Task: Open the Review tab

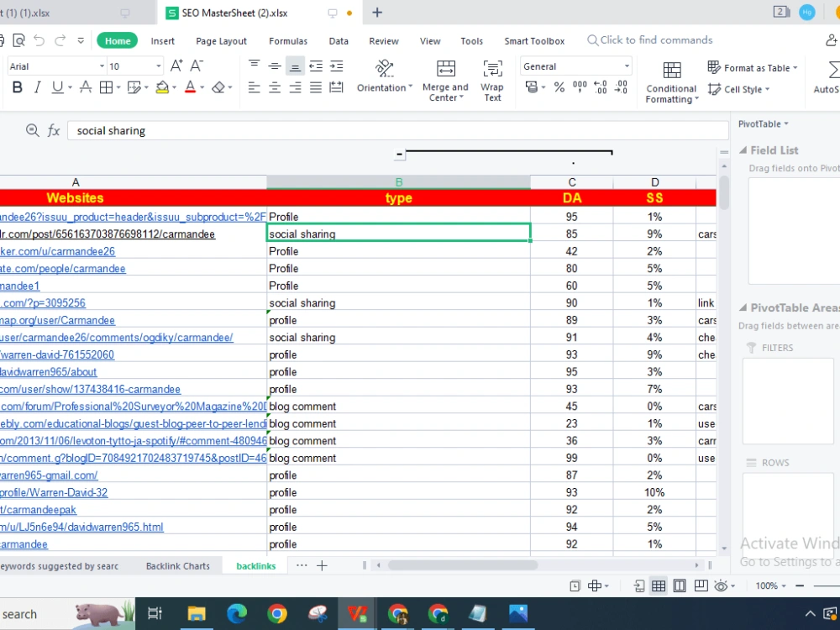Action: coord(384,41)
